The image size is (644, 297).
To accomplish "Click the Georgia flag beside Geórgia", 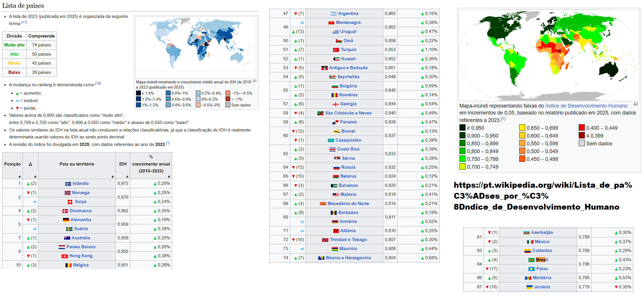I will click(x=335, y=104).
